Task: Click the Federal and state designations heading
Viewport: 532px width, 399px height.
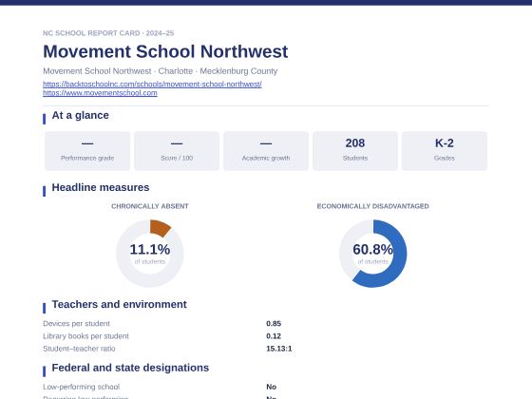Action: [x=130, y=368]
